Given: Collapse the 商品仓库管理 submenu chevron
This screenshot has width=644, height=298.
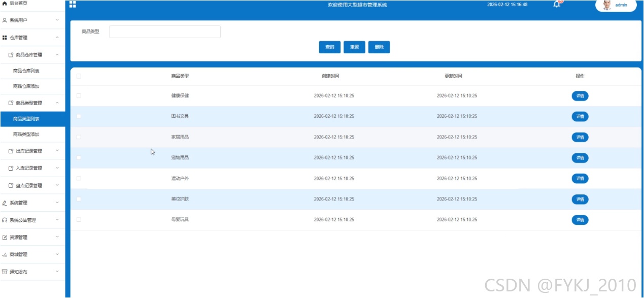Looking at the screenshot, I should 57,55.
